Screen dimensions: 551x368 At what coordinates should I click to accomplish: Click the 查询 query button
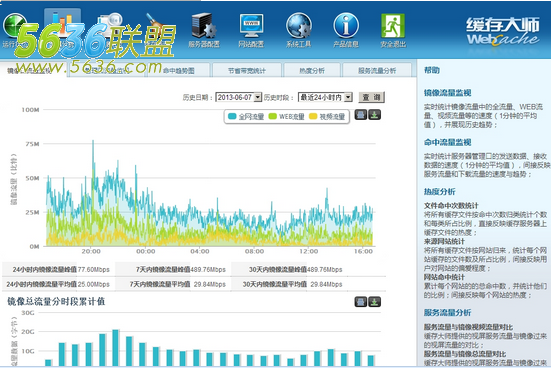(371, 97)
